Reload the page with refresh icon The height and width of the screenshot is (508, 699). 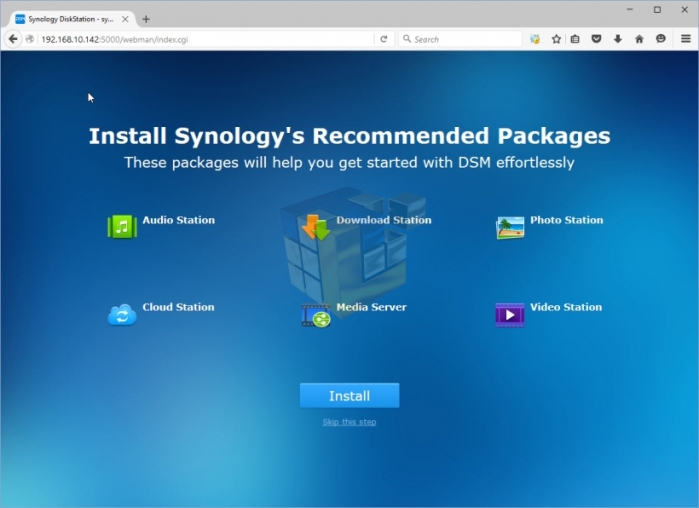[383, 39]
